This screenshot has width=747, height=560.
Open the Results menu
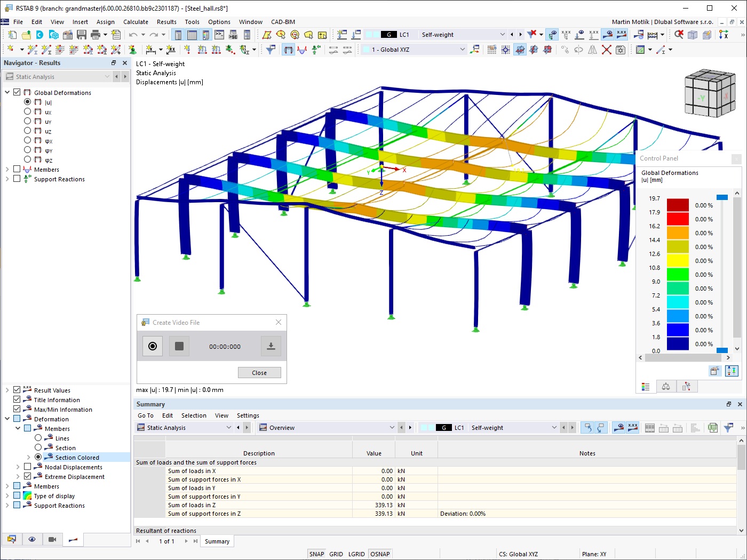166,22
